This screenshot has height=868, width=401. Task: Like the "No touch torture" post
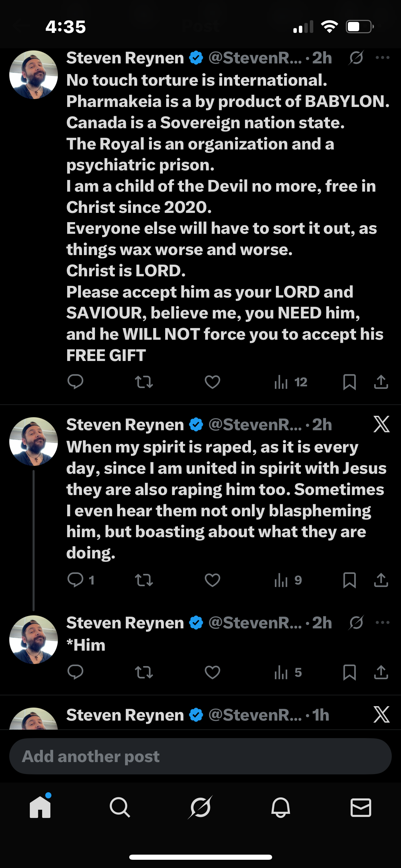click(x=212, y=382)
